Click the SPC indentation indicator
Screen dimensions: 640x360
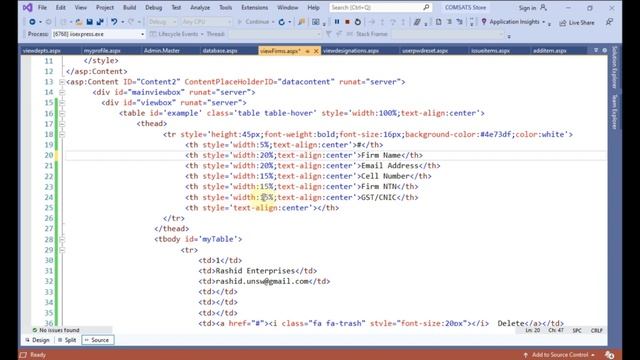pos(577,330)
